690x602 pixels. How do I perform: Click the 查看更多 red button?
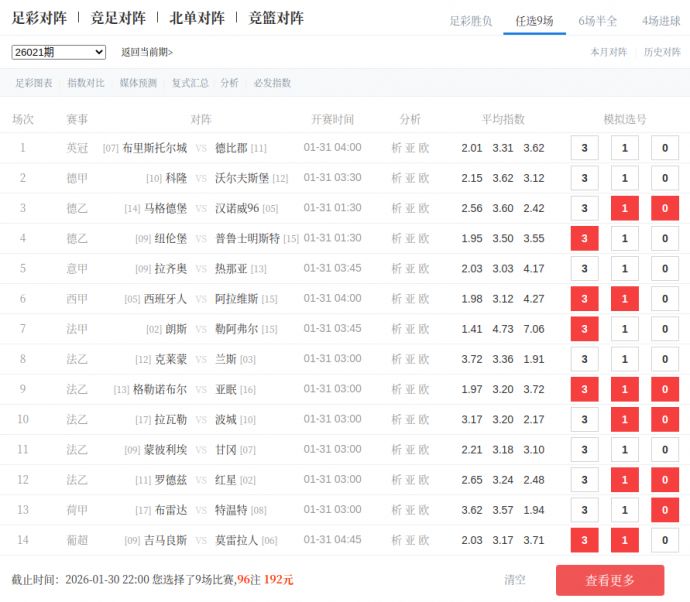pyautogui.click(x=609, y=580)
